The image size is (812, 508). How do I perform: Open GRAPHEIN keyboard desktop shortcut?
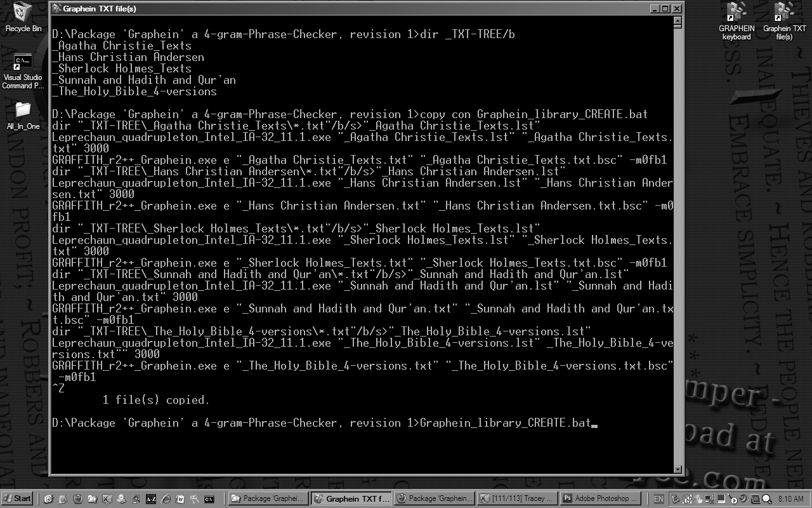pos(737,21)
